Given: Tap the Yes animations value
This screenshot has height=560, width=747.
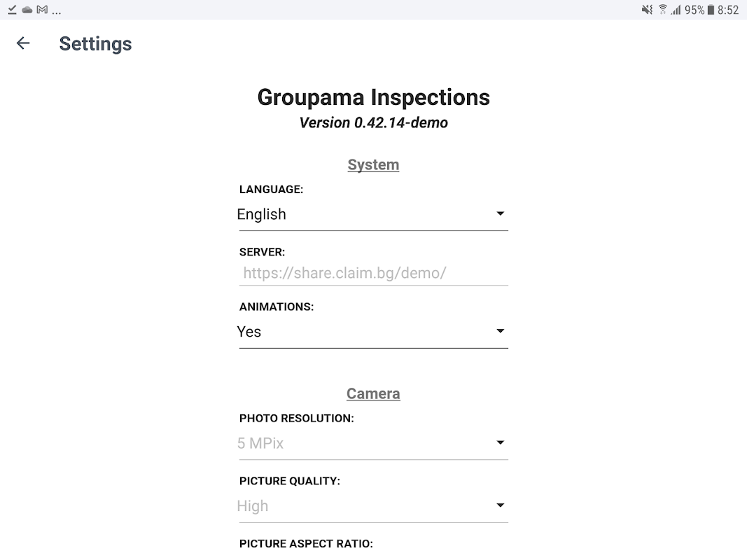Looking at the screenshot, I should [x=249, y=332].
